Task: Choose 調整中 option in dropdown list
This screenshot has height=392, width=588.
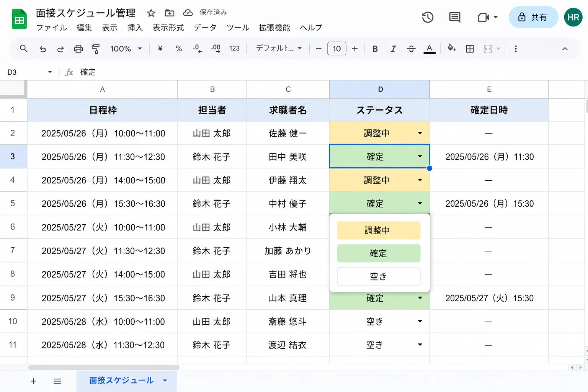Action: tap(379, 230)
